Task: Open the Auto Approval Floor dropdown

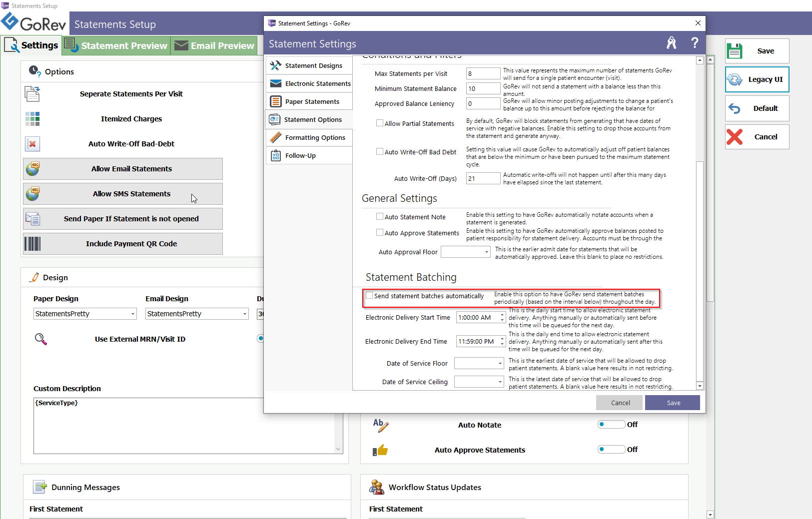Action: [487, 252]
